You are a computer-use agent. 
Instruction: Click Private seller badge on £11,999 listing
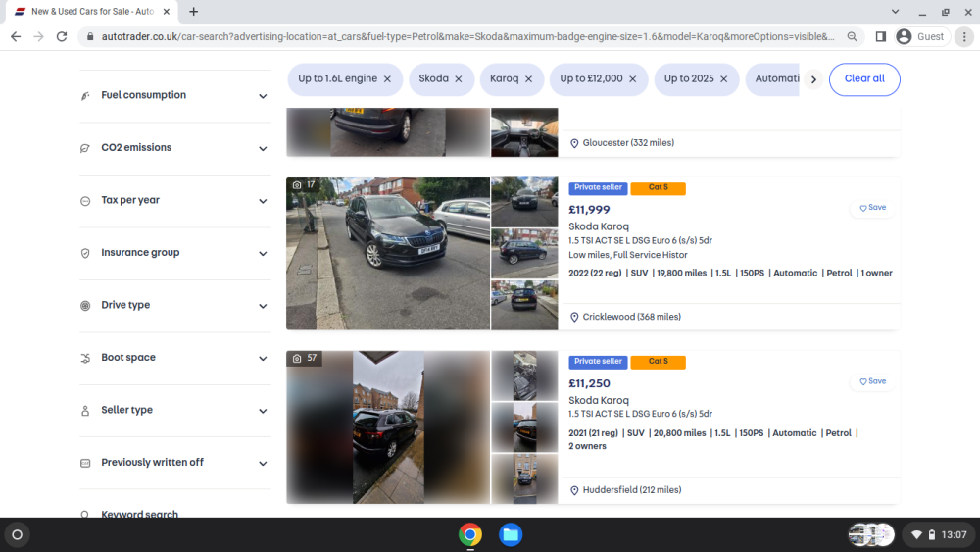click(598, 188)
